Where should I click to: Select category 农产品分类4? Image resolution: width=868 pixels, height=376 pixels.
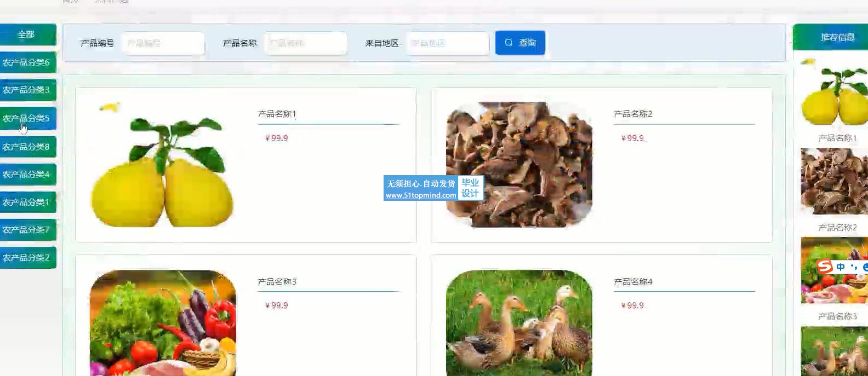point(28,174)
